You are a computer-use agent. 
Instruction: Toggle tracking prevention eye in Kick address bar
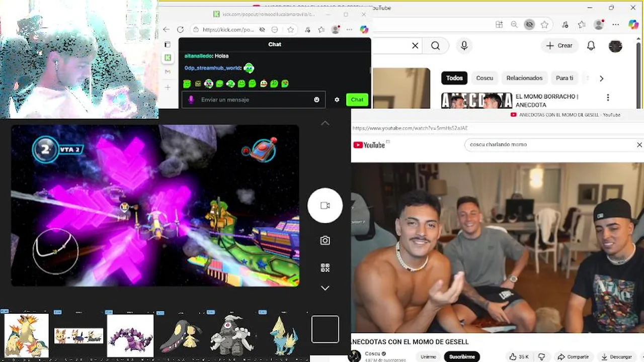pyautogui.click(x=262, y=30)
